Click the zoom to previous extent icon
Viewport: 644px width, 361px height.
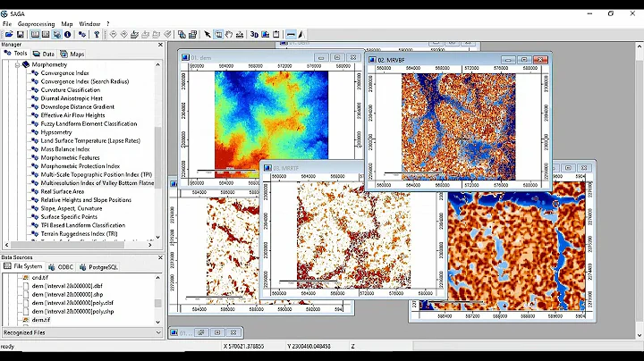click(113, 35)
